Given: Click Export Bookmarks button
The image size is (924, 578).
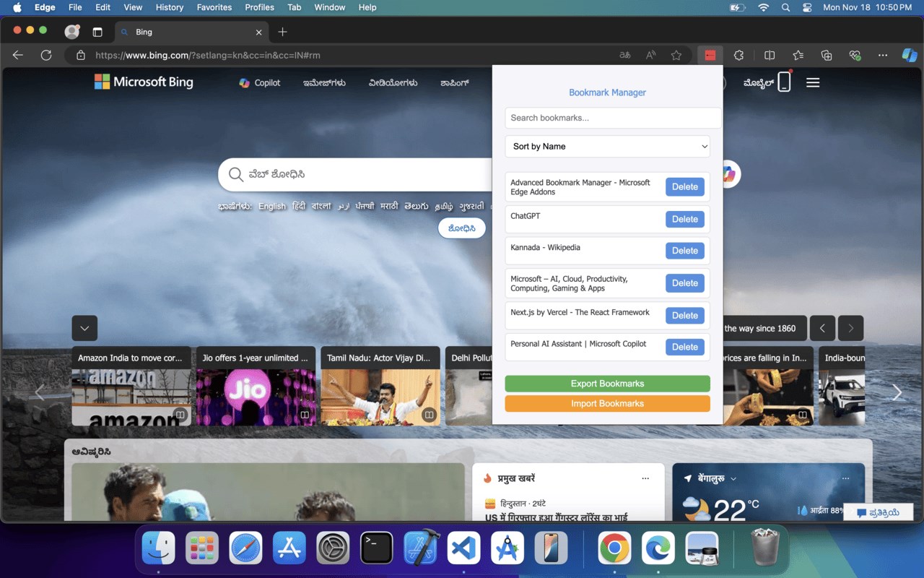Looking at the screenshot, I should [x=607, y=384].
